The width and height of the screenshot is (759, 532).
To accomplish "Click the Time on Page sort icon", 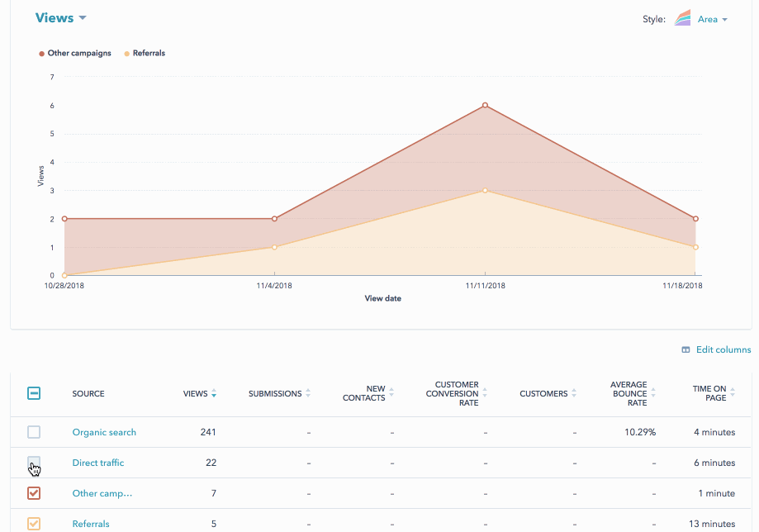I will pos(733,394).
